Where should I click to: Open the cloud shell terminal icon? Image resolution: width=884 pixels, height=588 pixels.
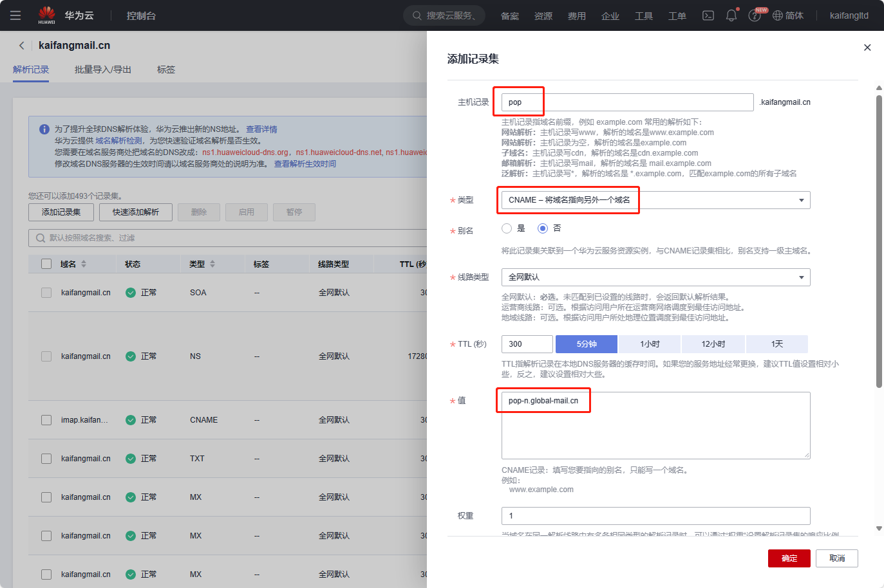point(708,15)
